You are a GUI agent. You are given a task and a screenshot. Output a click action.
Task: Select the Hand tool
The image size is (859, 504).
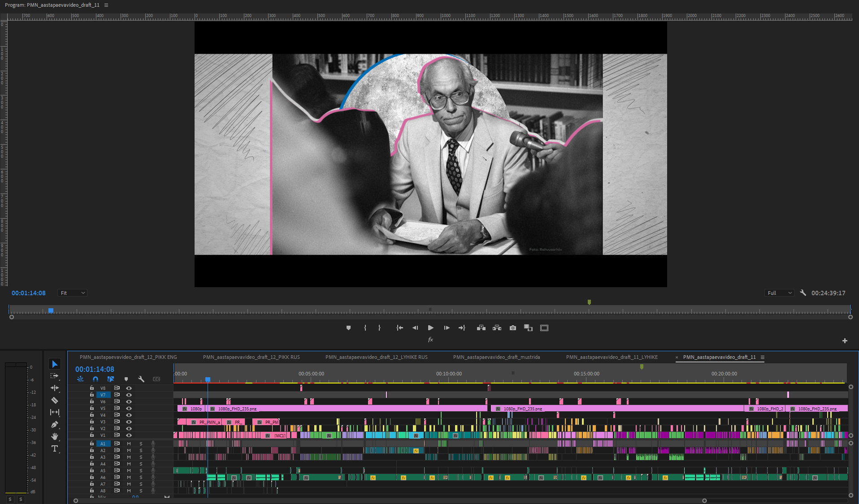pos(55,436)
